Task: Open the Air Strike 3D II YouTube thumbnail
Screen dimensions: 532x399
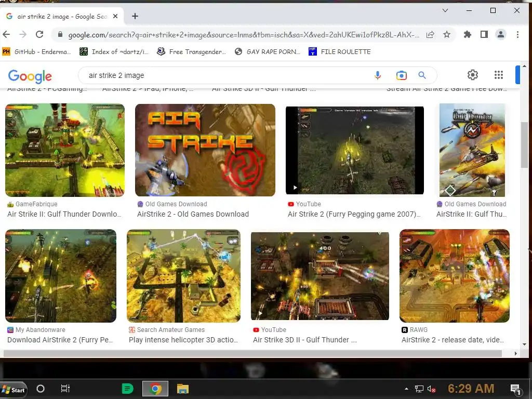Action: [x=320, y=276]
